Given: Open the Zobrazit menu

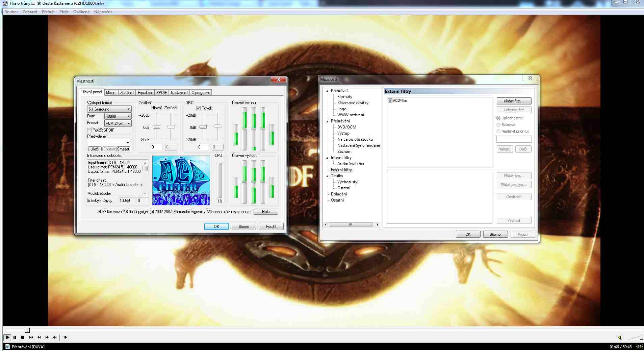Looking at the screenshot, I should point(30,12).
